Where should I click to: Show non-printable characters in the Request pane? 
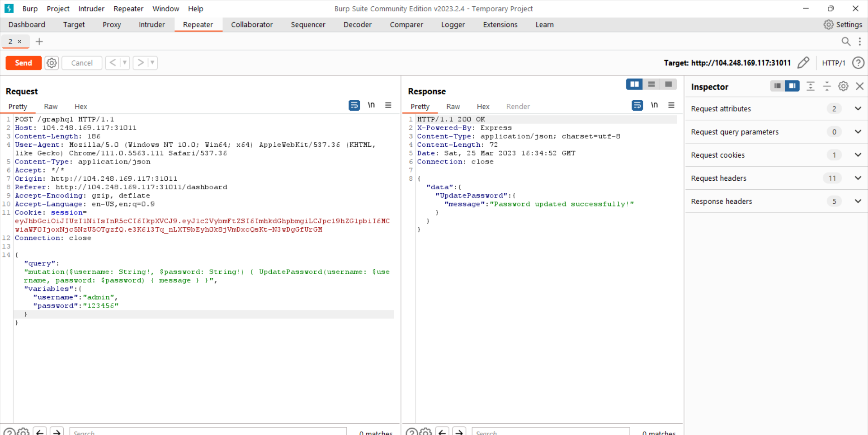point(371,105)
